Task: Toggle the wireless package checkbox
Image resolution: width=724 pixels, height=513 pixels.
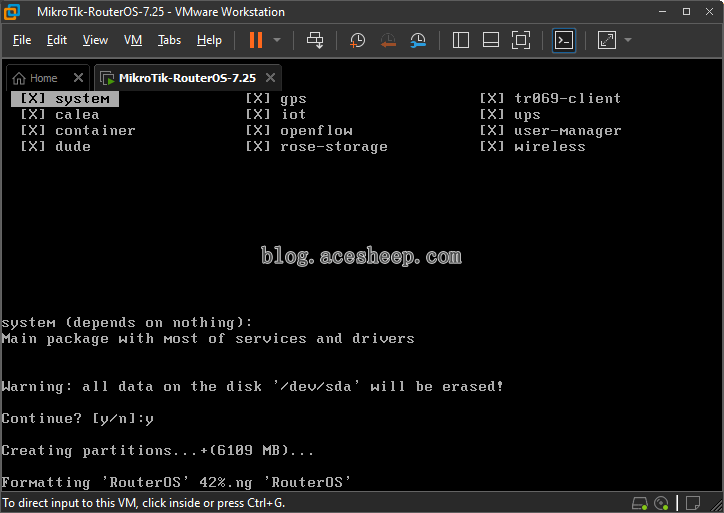Action: tap(492, 147)
